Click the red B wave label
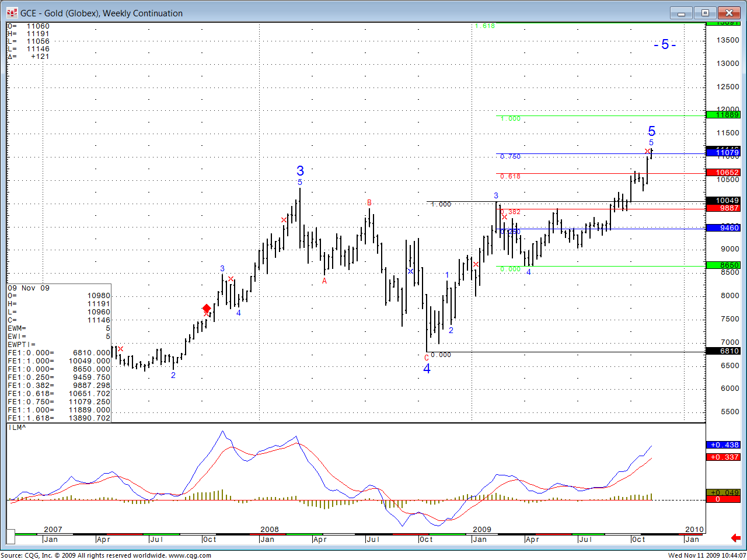747x560 pixels. 369,202
